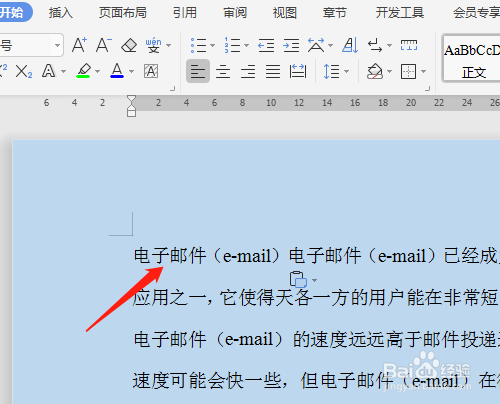
Task: Expand the font size dropdown
Action: tap(57, 45)
